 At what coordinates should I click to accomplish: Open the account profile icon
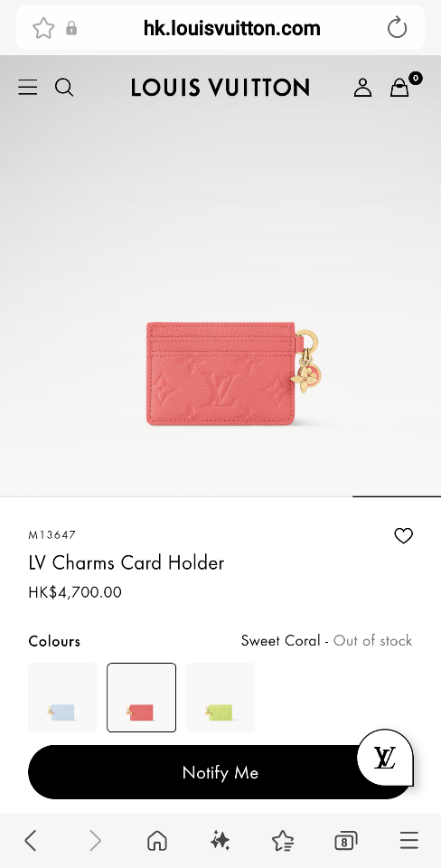coord(362,88)
